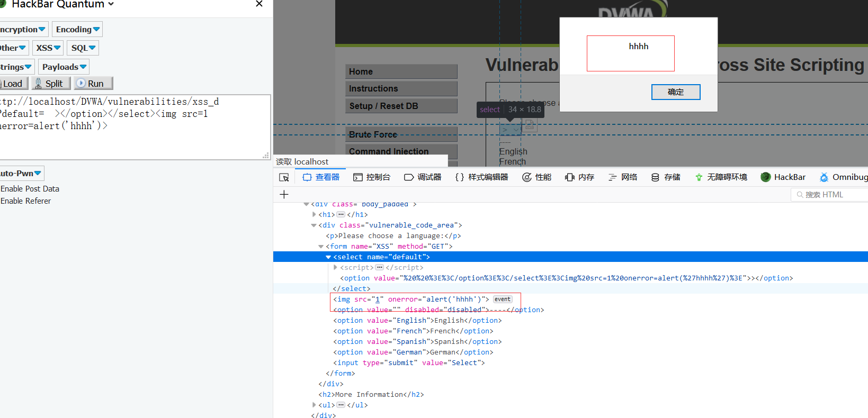This screenshot has height=418, width=868.
Task: Enable Post Data option
Action: coord(30,189)
